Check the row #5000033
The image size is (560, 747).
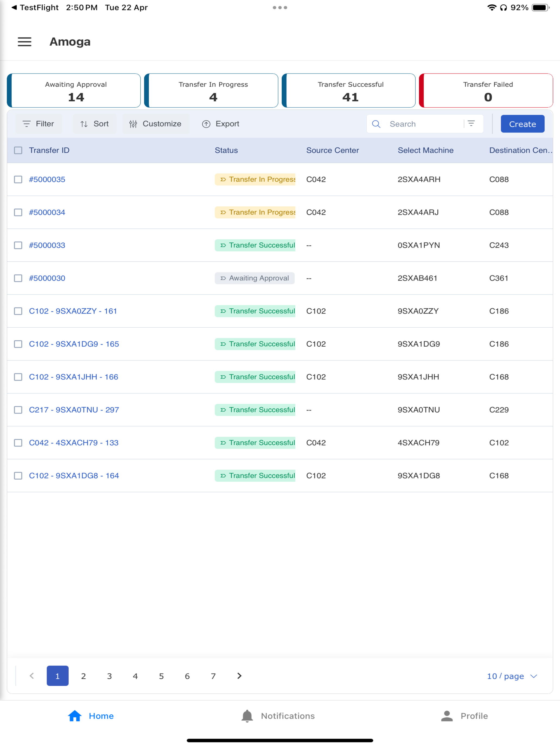point(18,245)
